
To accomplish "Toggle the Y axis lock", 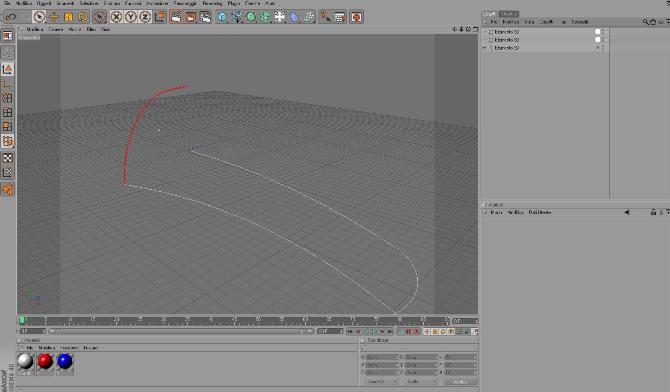I will pos(131,17).
